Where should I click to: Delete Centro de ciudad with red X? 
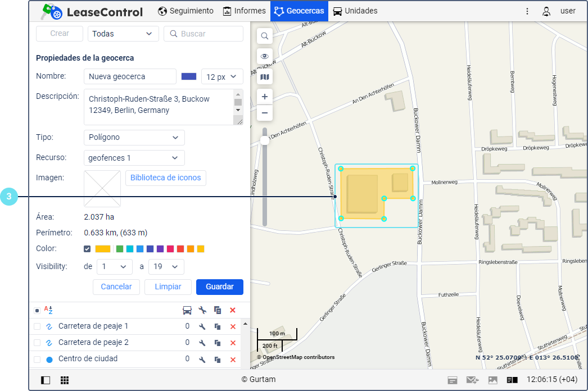pos(233,359)
